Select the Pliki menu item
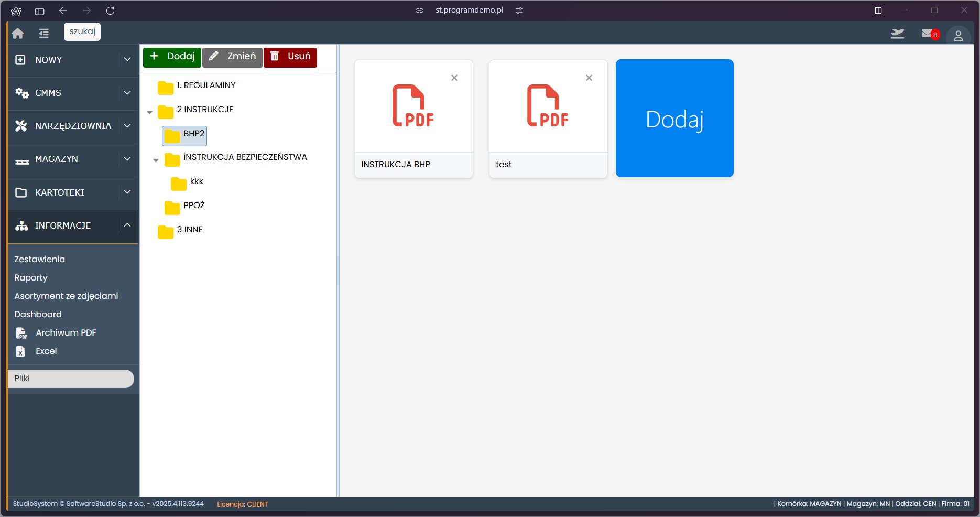Screen dimensions: 980x517 point(71,379)
